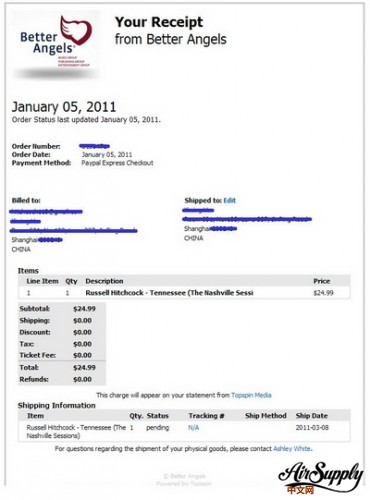Click the Your Receipt heading

point(159,22)
